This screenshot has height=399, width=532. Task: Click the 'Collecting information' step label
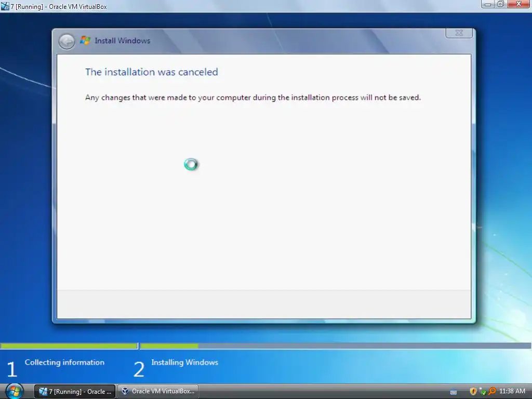tap(64, 362)
